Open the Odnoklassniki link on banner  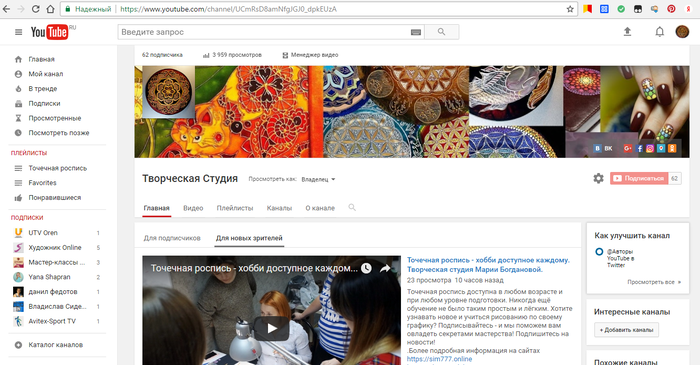click(x=672, y=149)
